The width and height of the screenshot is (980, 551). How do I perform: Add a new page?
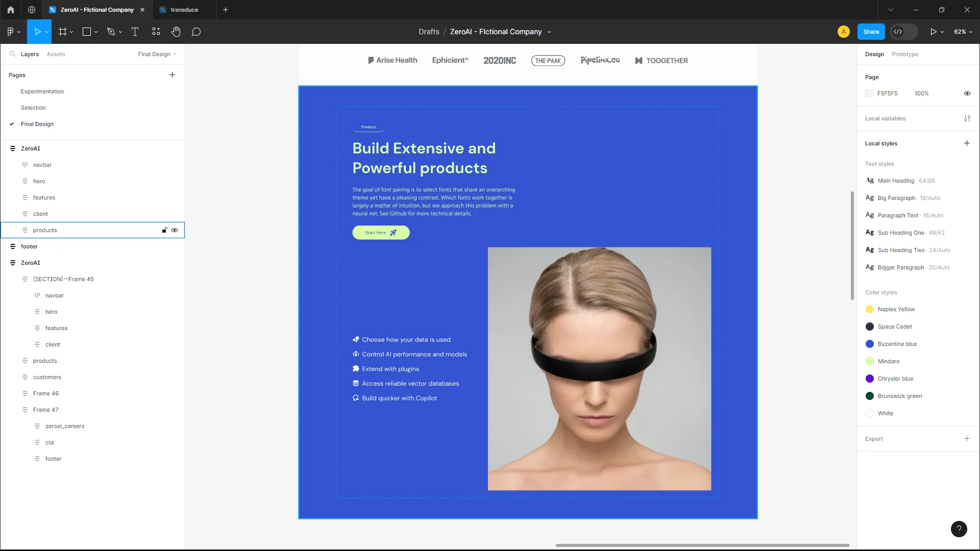coord(172,75)
